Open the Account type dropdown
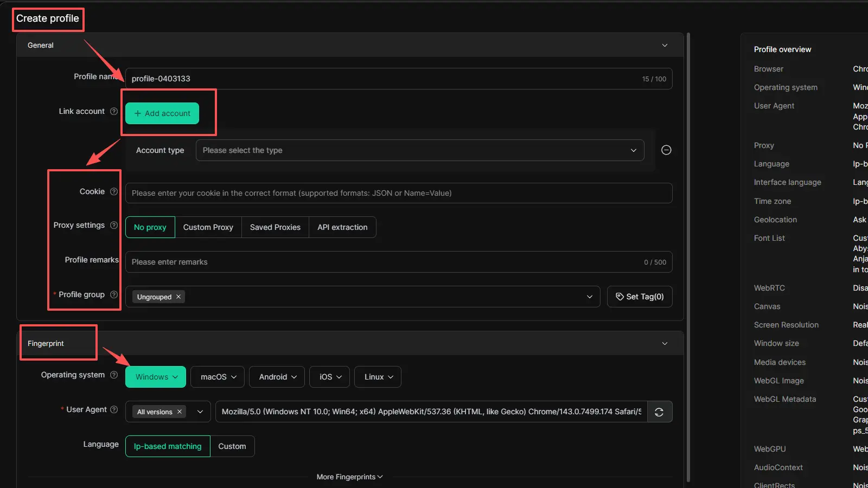Image resolution: width=868 pixels, height=488 pixels. coord(419,150)
